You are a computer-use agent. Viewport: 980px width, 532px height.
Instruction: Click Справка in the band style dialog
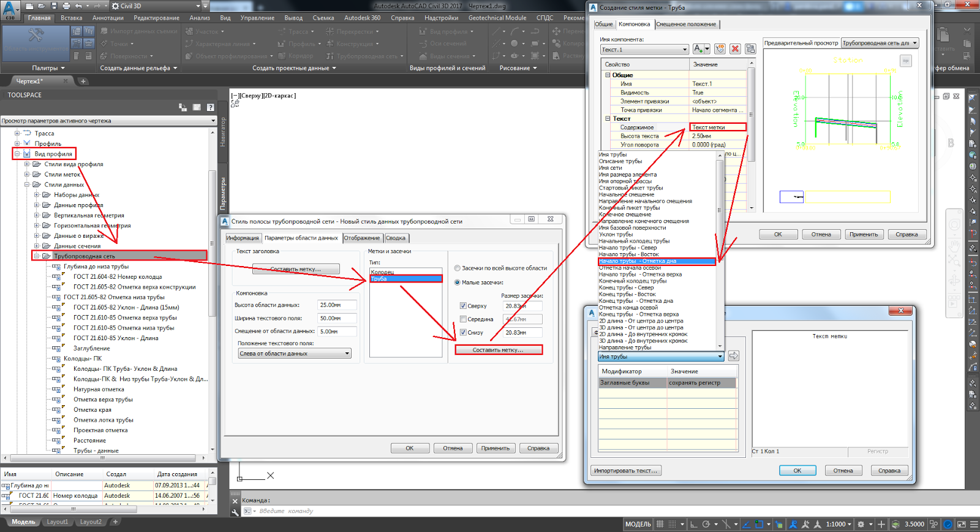(x=538, y=448)
